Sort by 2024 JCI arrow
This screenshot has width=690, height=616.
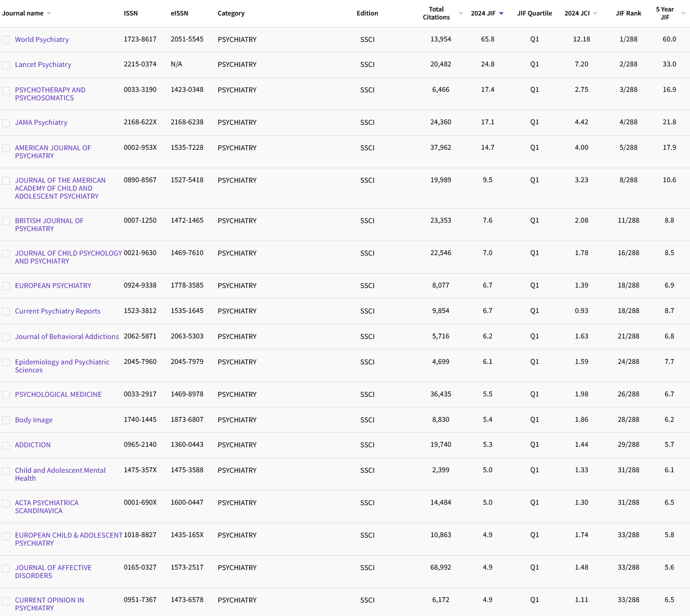(x=595, y=13)
